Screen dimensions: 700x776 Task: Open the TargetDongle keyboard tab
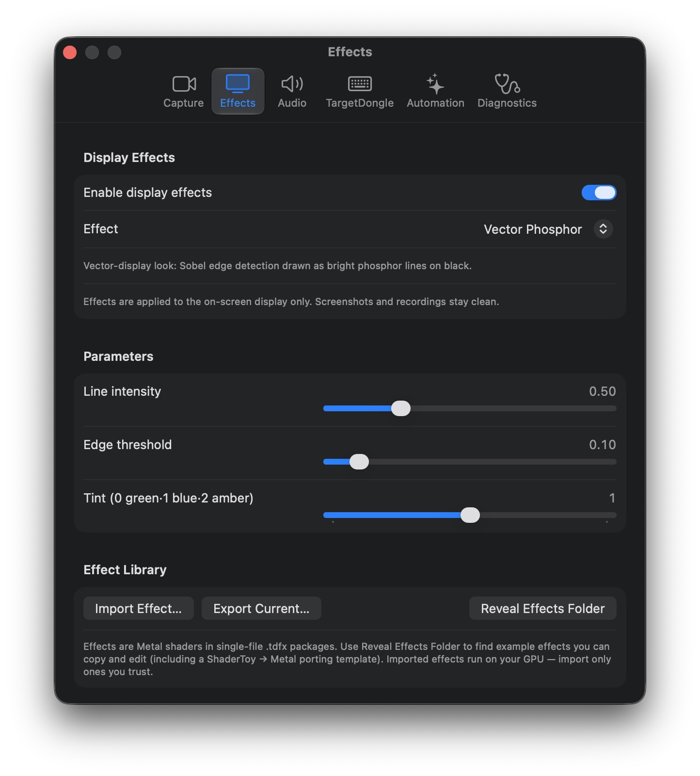tap(360, 91)
